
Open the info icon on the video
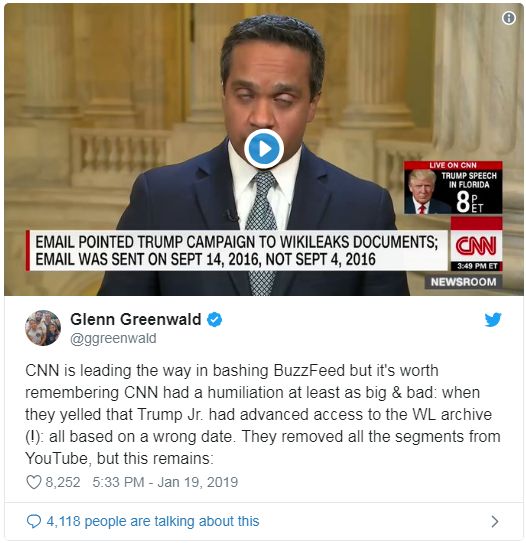coord(509,18)
